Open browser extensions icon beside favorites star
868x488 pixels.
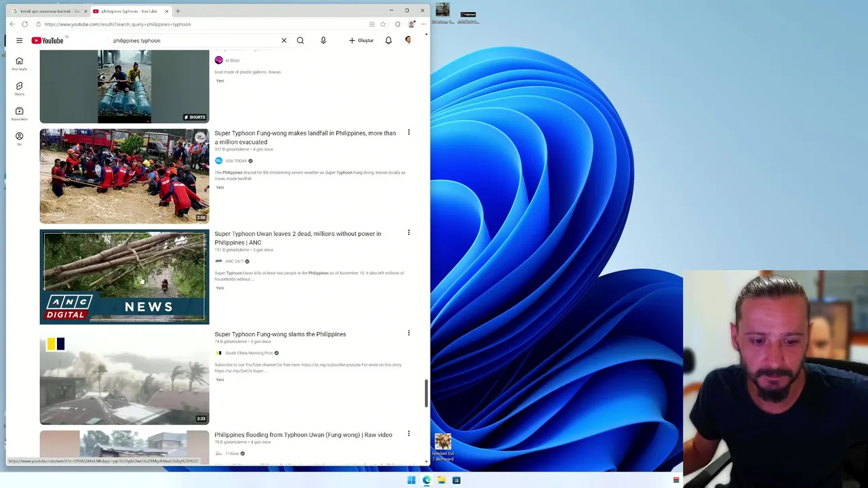397,24
